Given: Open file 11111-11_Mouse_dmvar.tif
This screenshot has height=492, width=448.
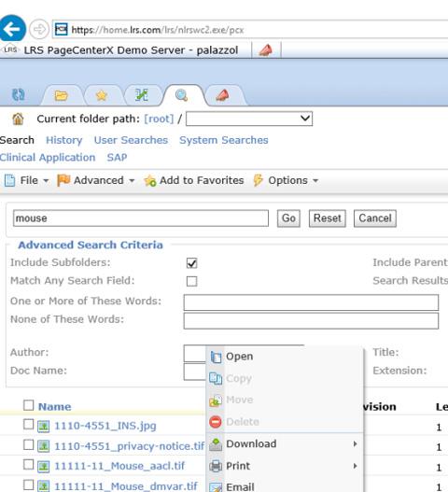Looking at the screenshot, I should tap(126, 486).
